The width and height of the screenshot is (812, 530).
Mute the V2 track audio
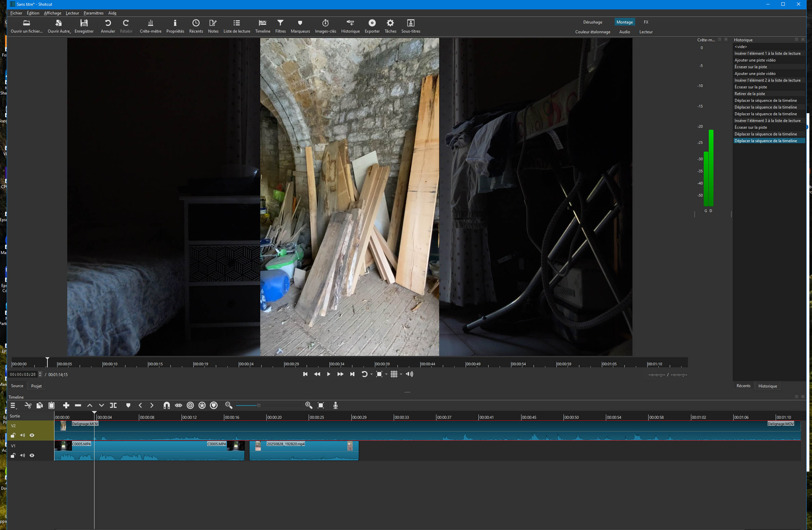click(23, 435)
